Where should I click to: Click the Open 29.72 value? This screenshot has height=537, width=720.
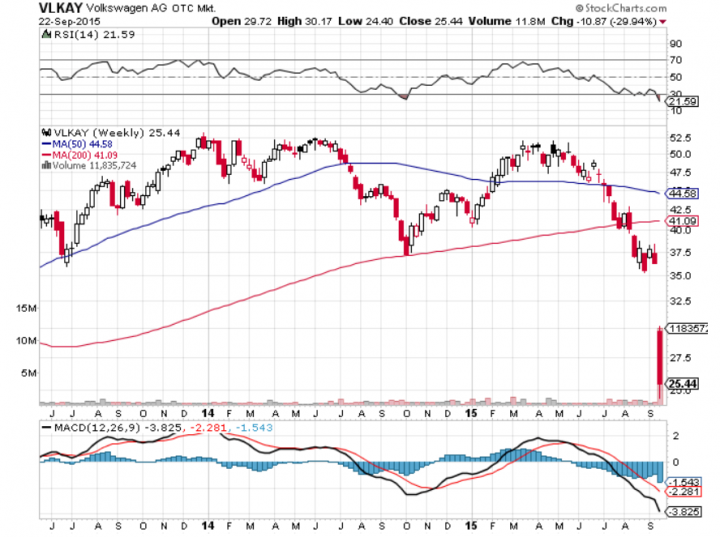click(242, 21)
